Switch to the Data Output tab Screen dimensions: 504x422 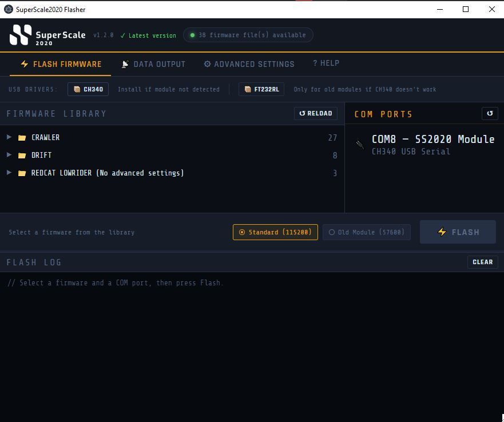click(x=153, y=64)
